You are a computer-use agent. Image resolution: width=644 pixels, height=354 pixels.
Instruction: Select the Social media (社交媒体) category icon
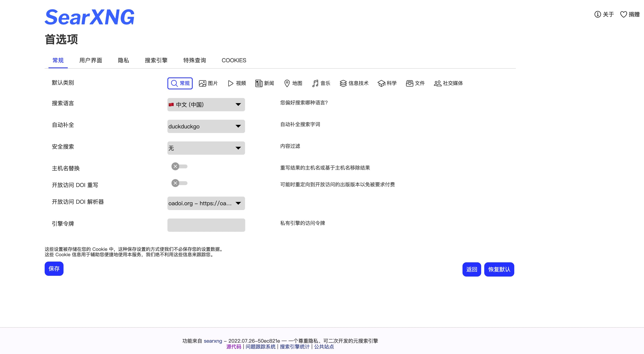pos(437,83)
